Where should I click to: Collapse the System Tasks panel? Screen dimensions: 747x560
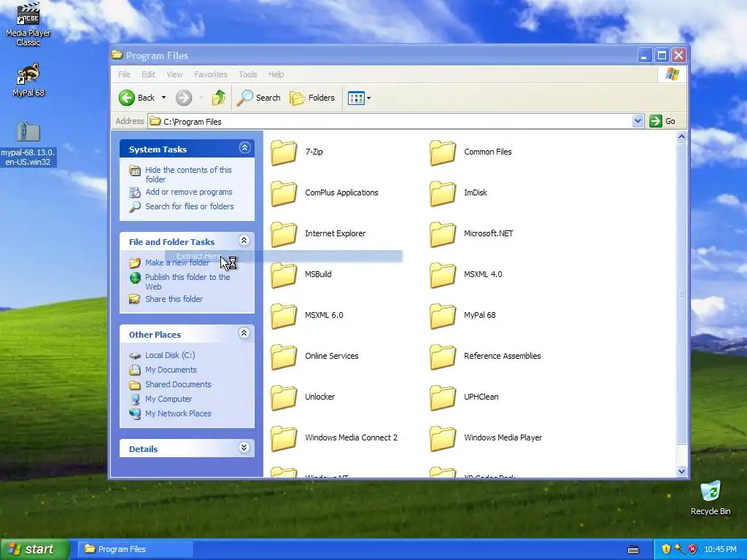244,148
